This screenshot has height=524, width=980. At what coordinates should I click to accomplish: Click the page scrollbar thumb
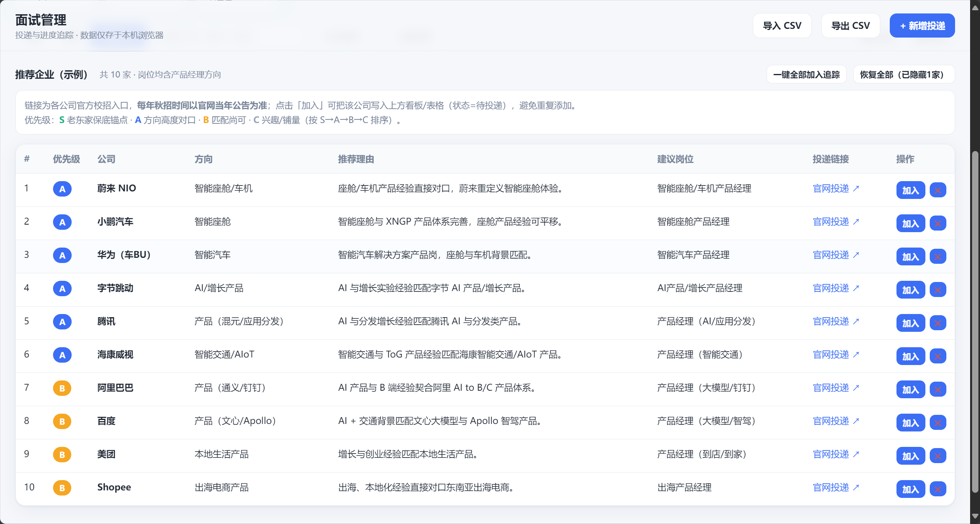975,322
